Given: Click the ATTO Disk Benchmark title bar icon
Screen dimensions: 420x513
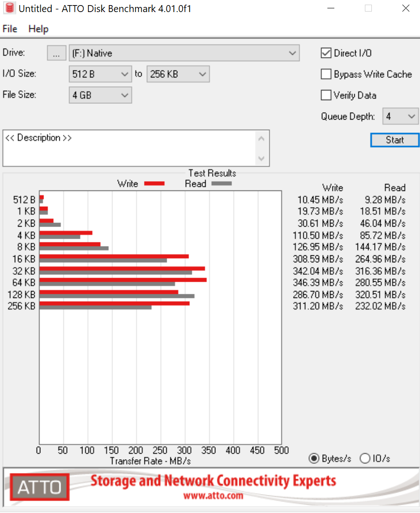Looking at the screenshot, I should (x=9, y=8).
